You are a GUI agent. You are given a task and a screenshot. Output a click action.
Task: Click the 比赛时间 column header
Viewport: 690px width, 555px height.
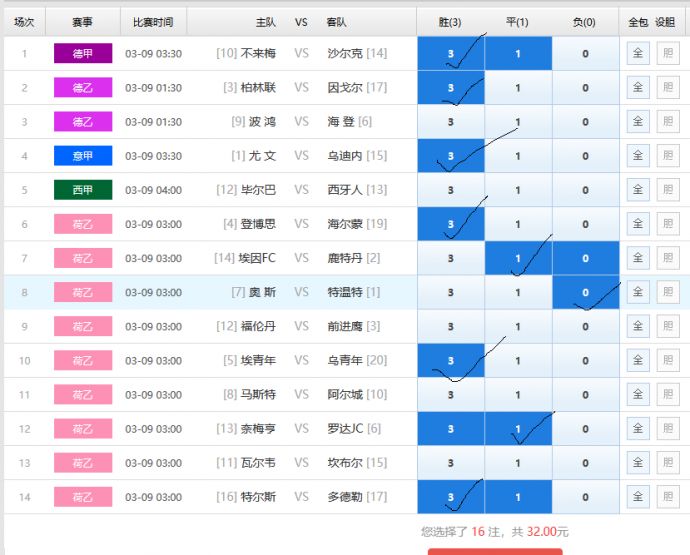(x=153, y=22)
